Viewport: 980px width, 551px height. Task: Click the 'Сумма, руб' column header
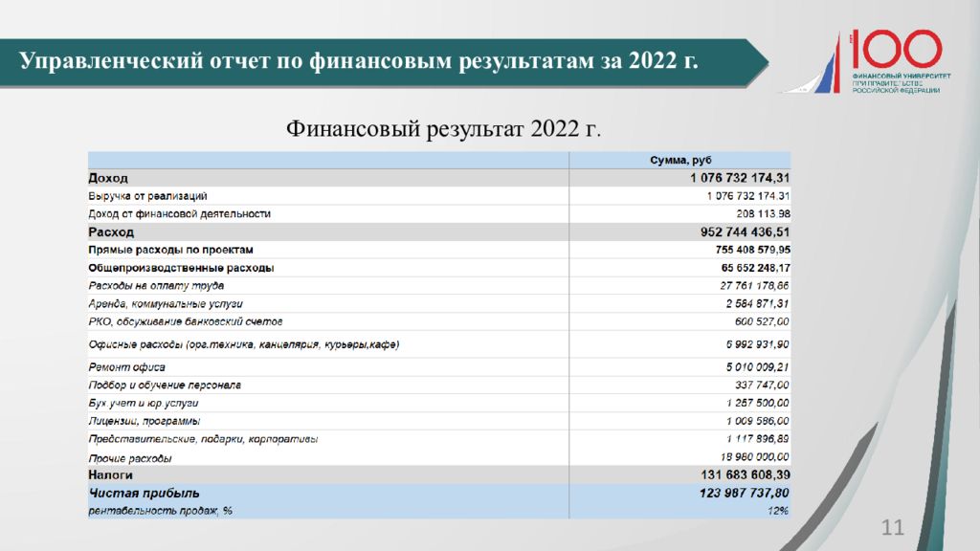(x=680, y=160)
